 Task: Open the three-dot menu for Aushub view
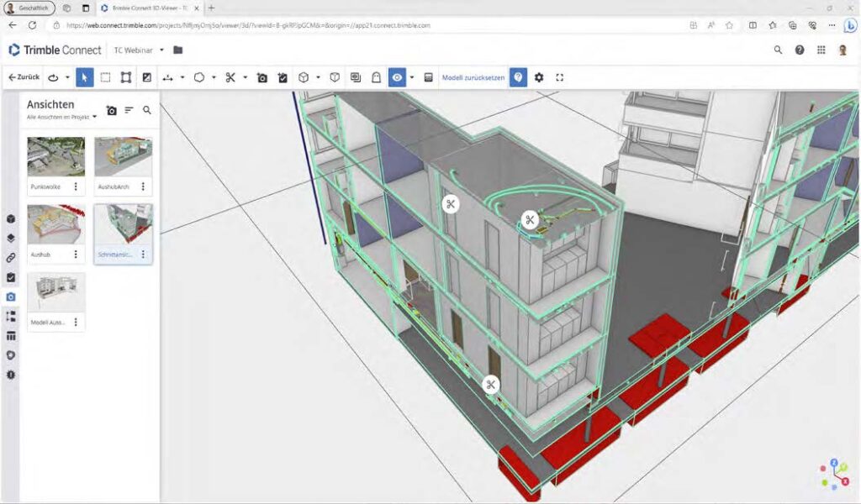pyautogui.click(x=76, y=254)
